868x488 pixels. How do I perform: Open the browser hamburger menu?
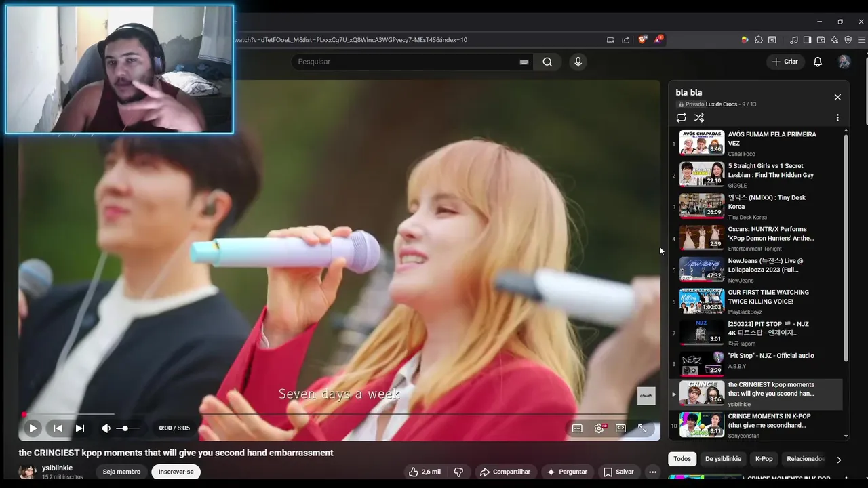click(x=862, y=40)
